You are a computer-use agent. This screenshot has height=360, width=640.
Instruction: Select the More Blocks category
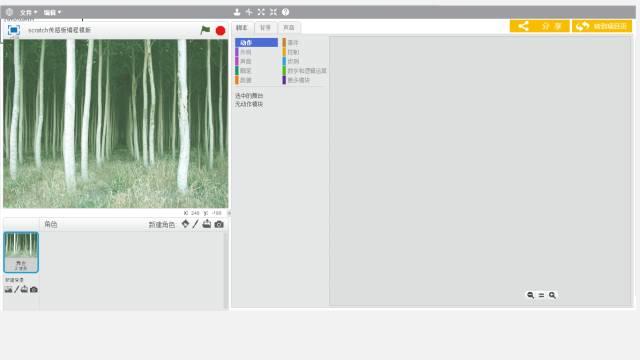(x=304, y=80)
